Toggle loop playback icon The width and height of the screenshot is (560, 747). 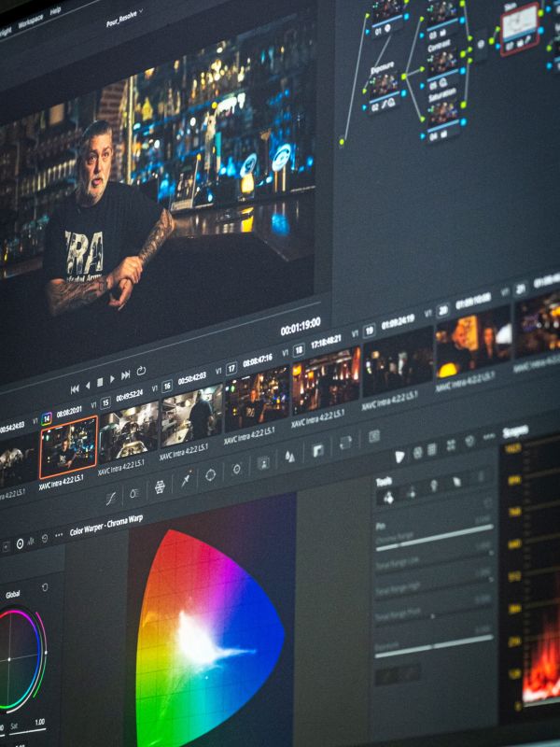[141, 370]
